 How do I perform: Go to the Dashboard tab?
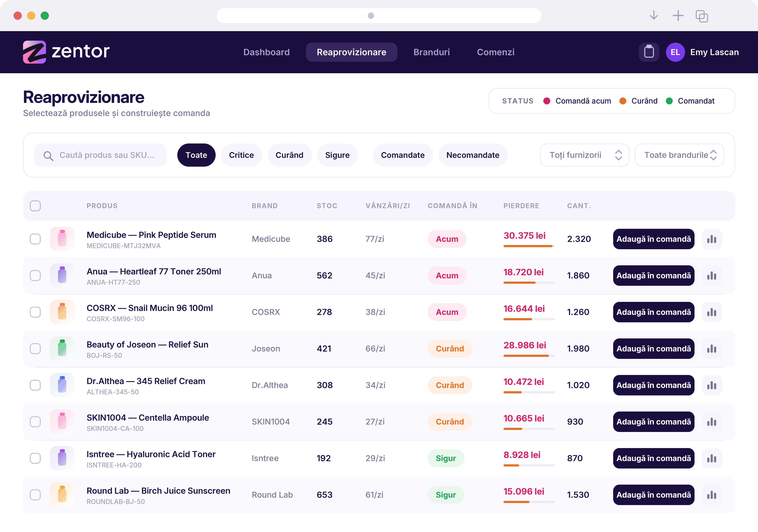tap(266, 52)
